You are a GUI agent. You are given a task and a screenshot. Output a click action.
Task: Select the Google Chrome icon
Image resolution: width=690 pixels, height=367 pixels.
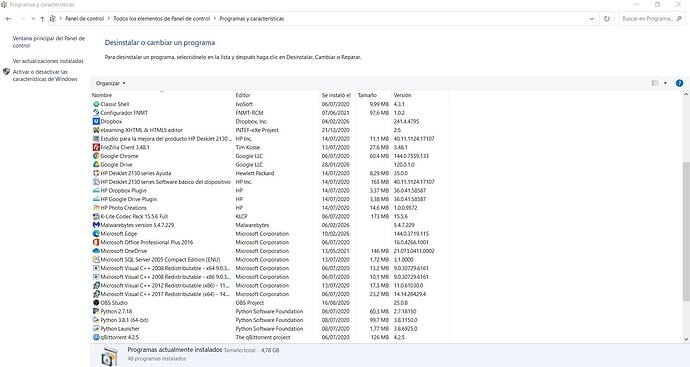[96, 156]
